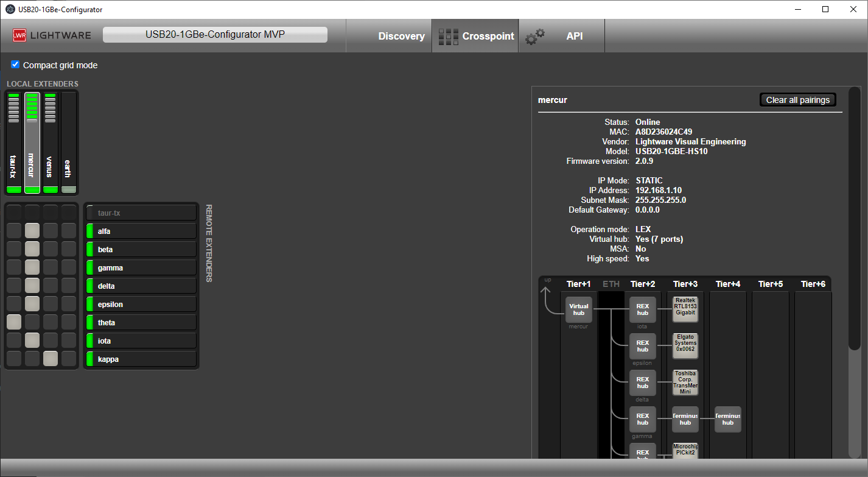Select the venus local extender column

51,143
